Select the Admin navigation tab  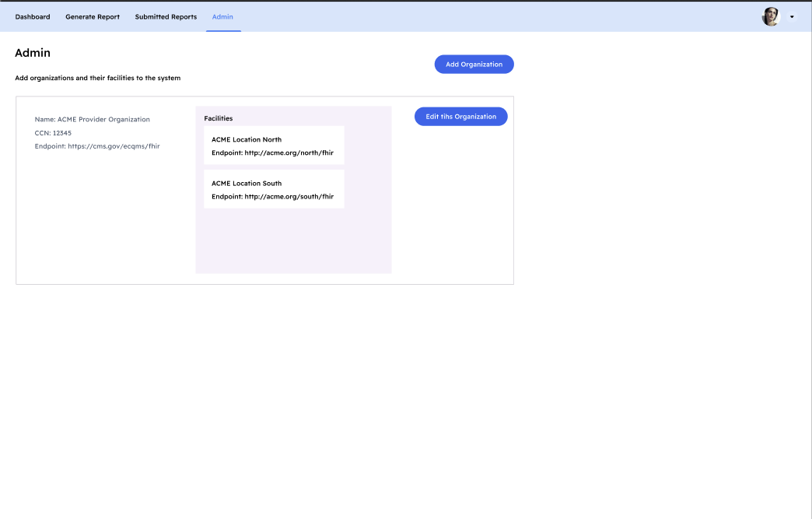tap(222, 16)
